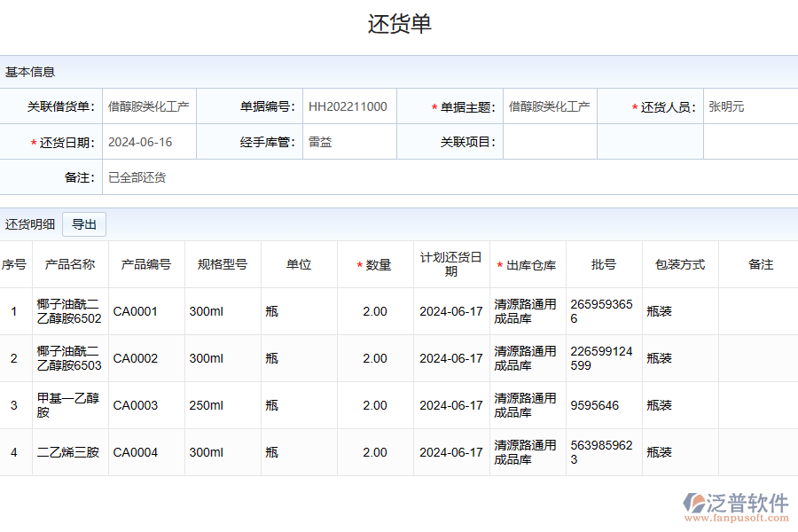Sort by the 数量 column header

(375, 263)
